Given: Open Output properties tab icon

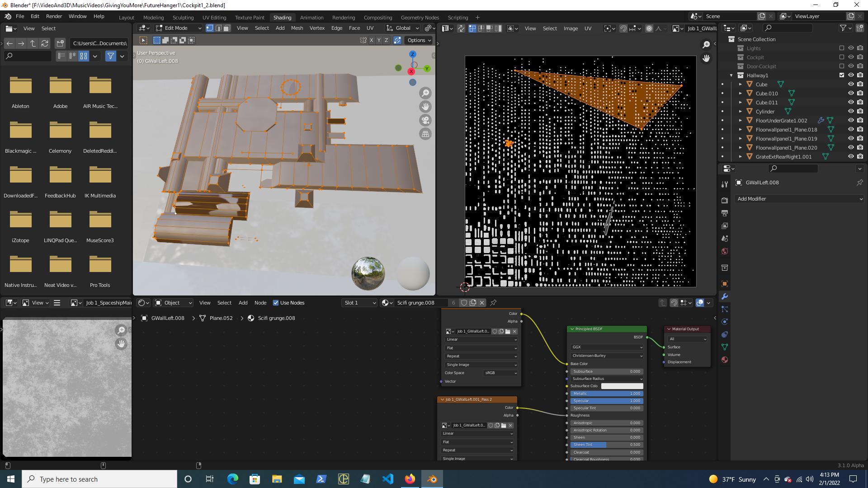Looking at the screenshot, I should pos(725,213).
